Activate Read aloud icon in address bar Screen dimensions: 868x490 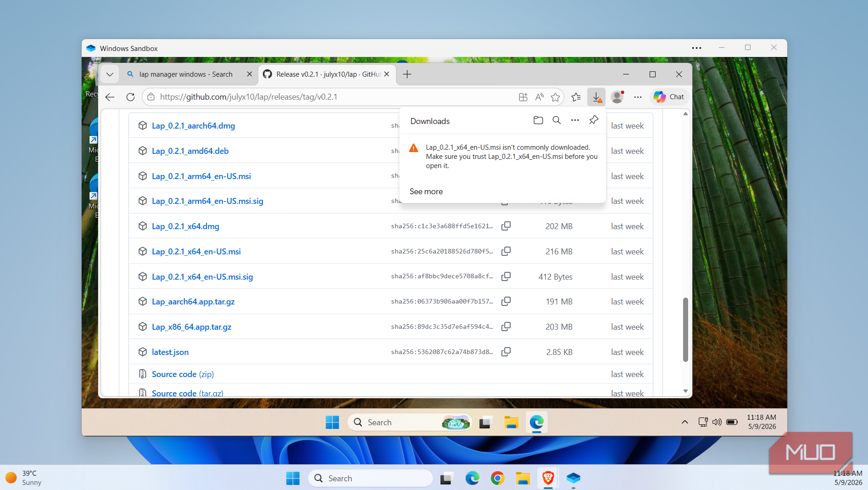[x=540, y=97]
